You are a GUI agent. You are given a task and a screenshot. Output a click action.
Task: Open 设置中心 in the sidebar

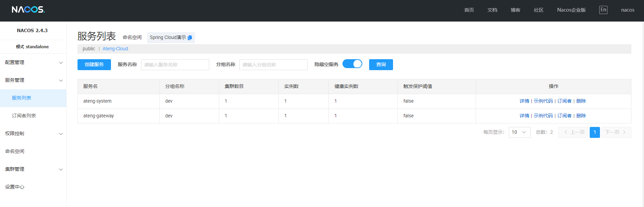(15, 187)
